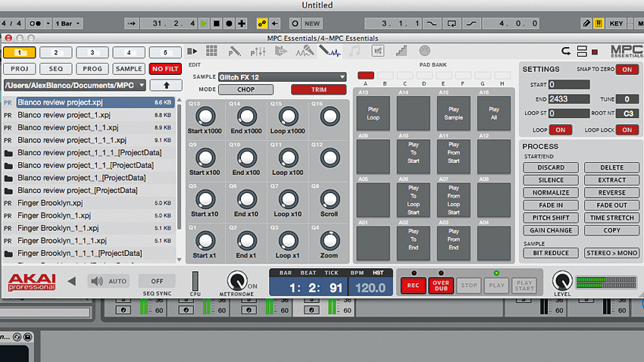
Task: Click host transport round record button
Action: click(x=229, y=23)
